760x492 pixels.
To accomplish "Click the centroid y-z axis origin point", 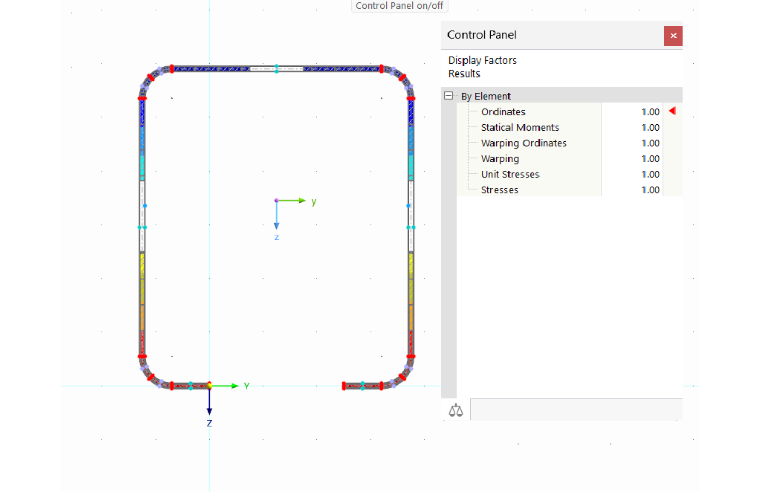I will tap(276, 200).
